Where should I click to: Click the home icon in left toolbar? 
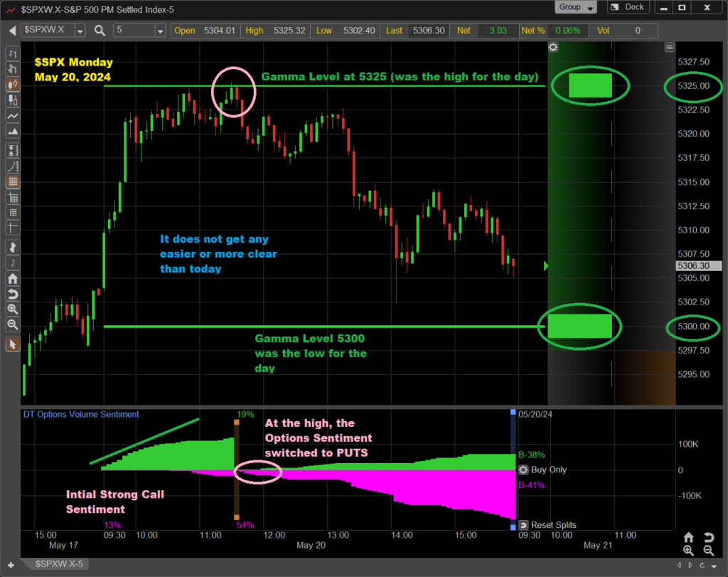click(12, 279)
